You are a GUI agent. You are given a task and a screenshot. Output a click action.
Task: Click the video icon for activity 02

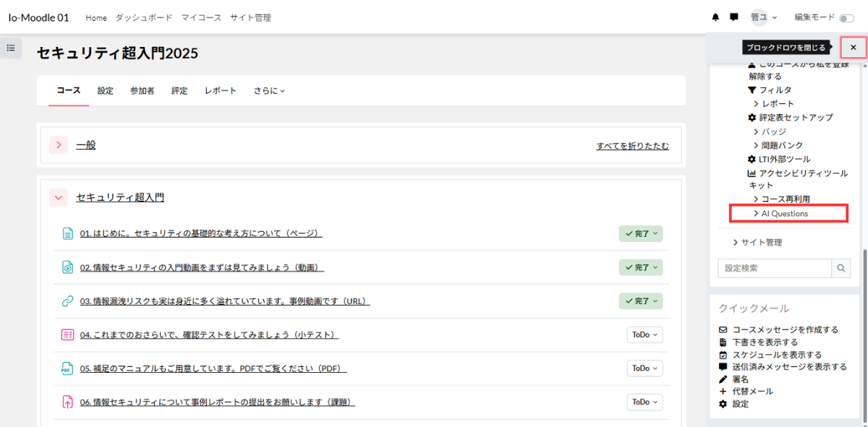coord(67,267)
